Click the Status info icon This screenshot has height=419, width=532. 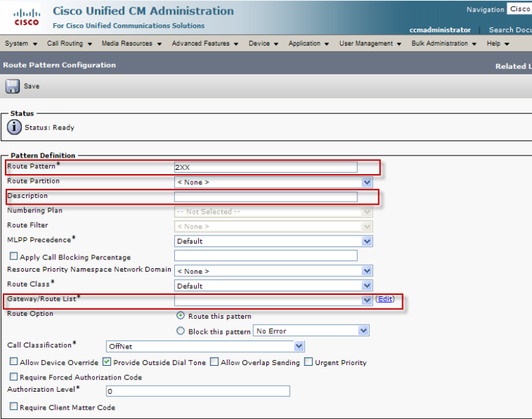point(14,128)
